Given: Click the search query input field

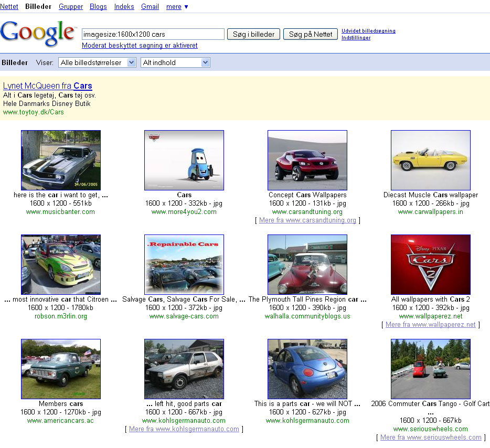Looking at the screenshot, I should [153, 34].
